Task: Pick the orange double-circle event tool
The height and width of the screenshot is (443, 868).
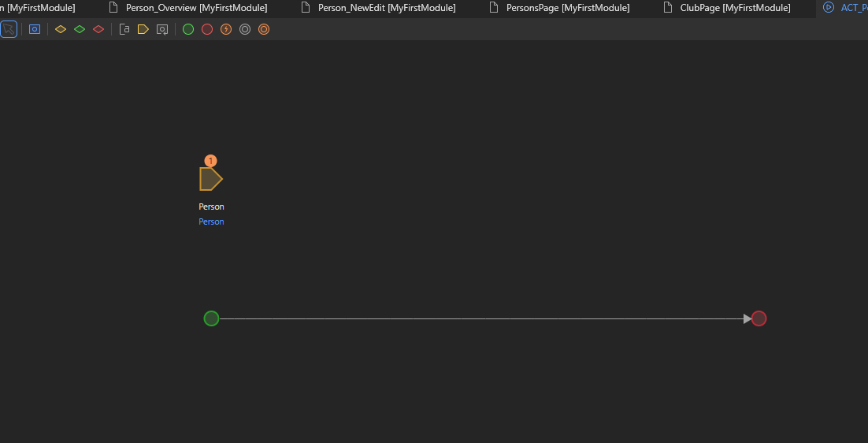Action: coord(264,29)
